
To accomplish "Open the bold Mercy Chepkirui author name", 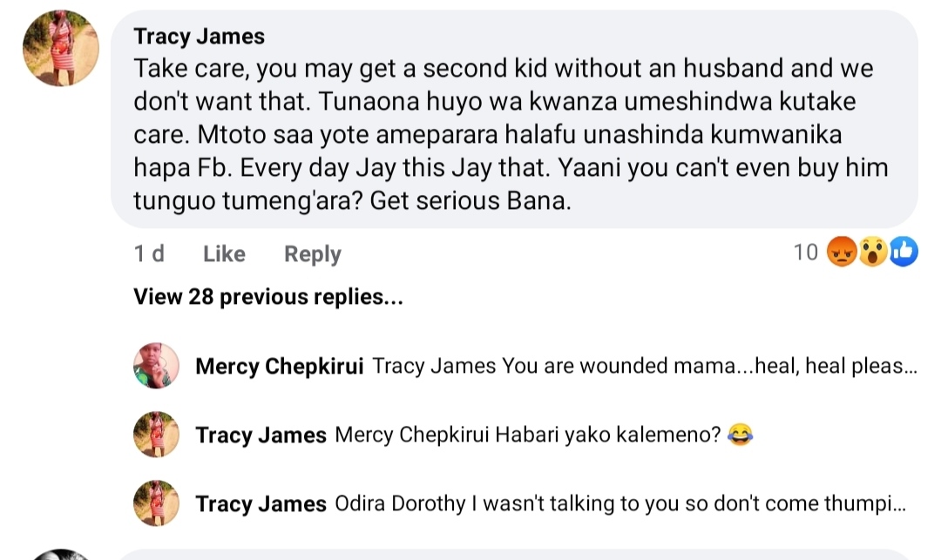I will (x=279, y=366).
